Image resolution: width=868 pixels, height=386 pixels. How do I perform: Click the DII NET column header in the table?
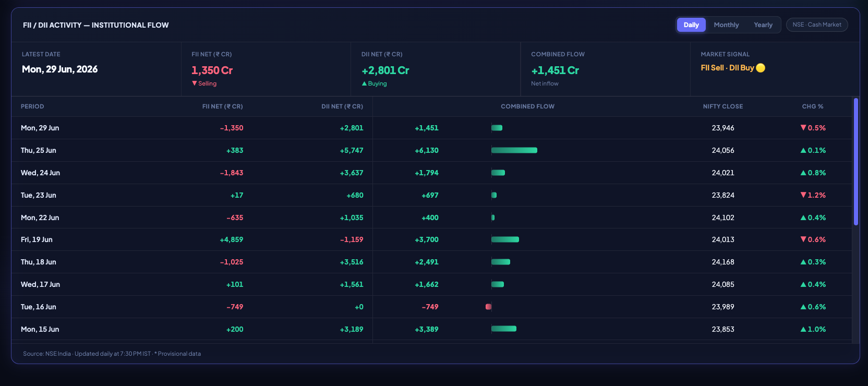(x=342, y=106)
